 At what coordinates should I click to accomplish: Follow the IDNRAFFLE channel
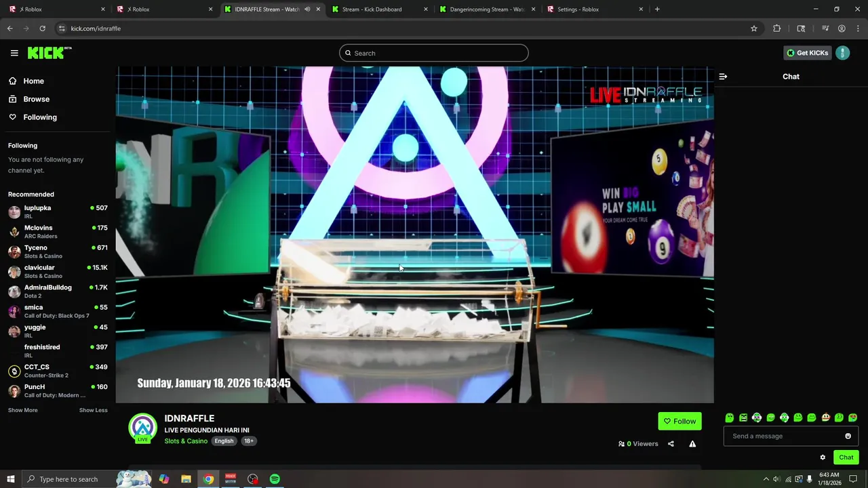[x=679, y=421]
